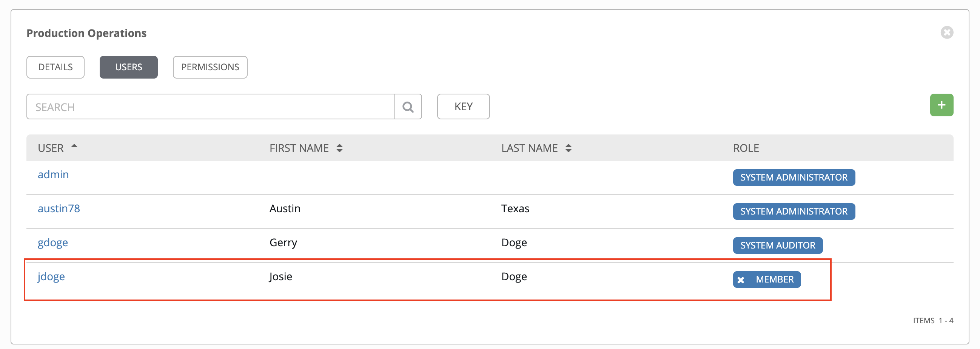Click the "Gerry" first name cell
The height and width of the screenshot is (349, 980).
point(283,243)
